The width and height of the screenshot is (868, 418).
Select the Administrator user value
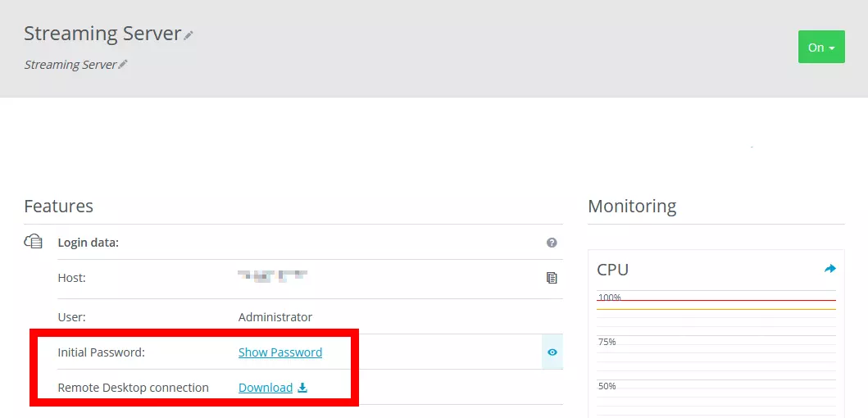coord(275,317)
